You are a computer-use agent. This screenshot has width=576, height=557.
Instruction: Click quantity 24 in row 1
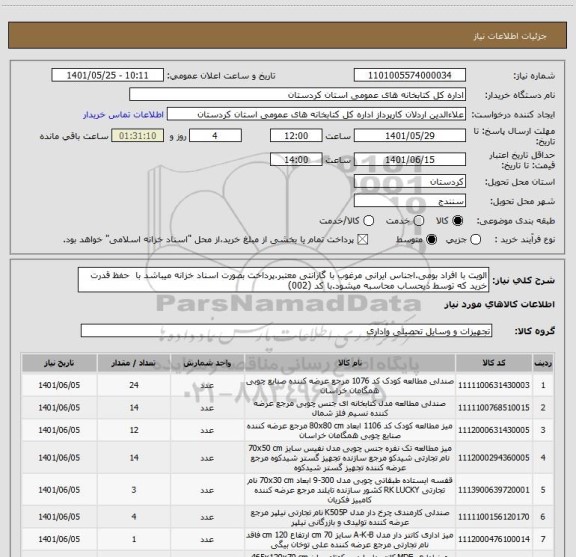pos(134,385)
